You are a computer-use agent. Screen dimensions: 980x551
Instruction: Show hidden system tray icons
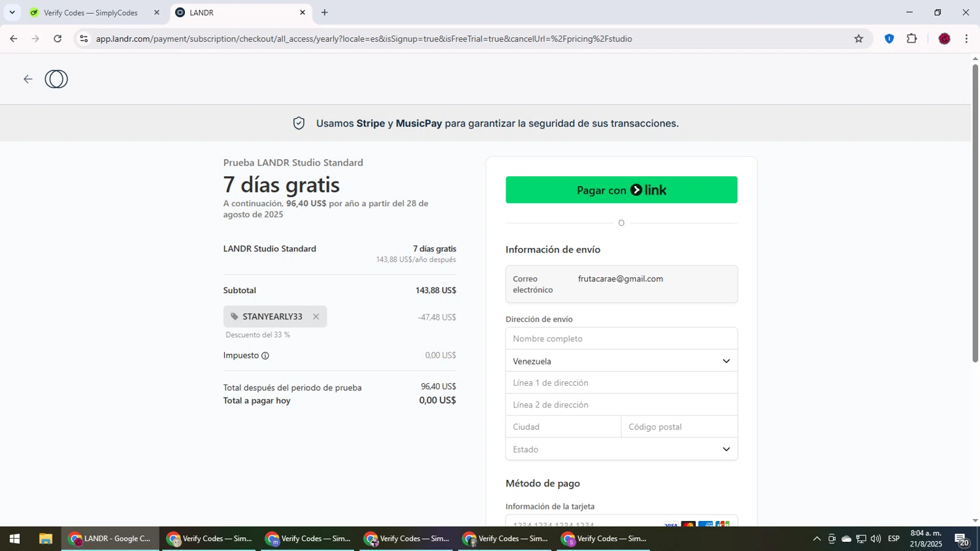(x=817, y=539)
